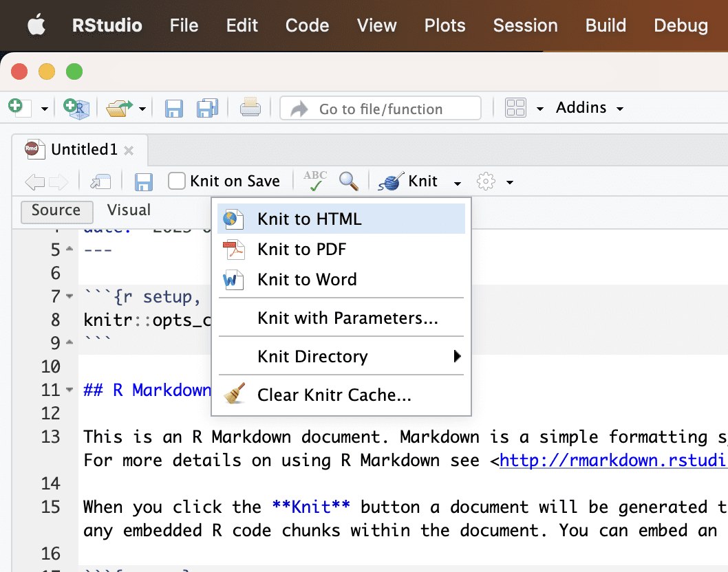Collapse the R Markdown section at line 11
This screenshot has height=572, width=728.
69,390
